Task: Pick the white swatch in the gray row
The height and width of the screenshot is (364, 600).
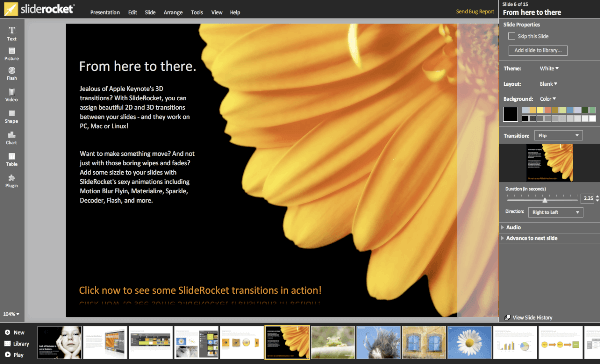Action: [592, 119]
